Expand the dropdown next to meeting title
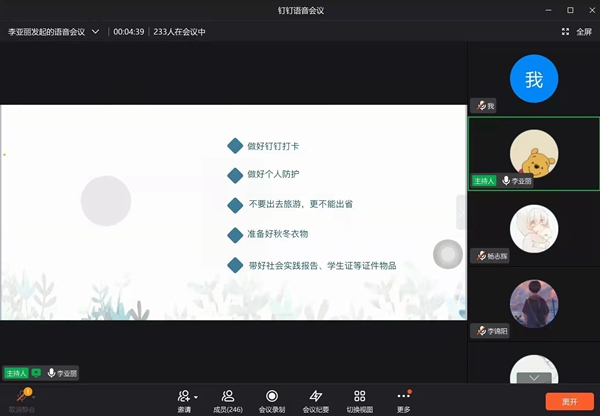 pos(96,31)
